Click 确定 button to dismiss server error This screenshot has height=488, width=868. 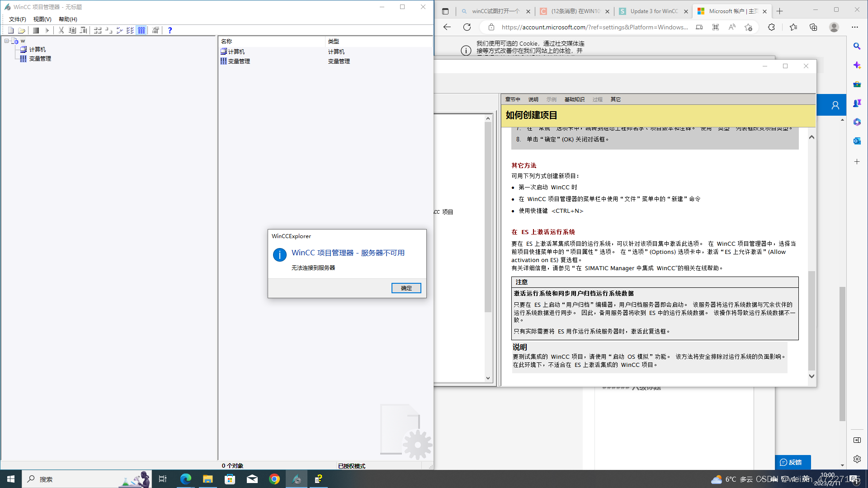pos(406,288)
